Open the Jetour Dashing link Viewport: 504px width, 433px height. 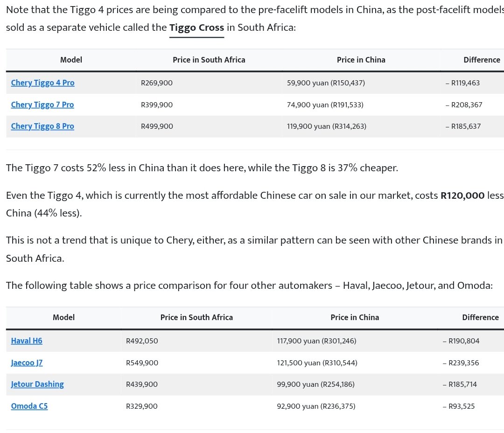(x=37, y=384)
